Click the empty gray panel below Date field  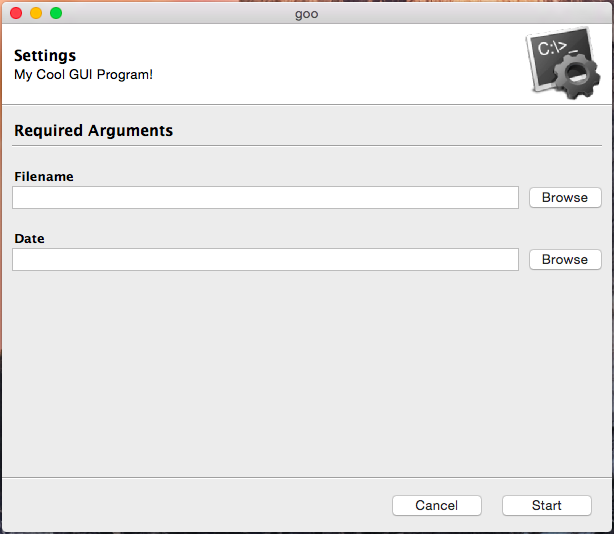coord(300,370)
